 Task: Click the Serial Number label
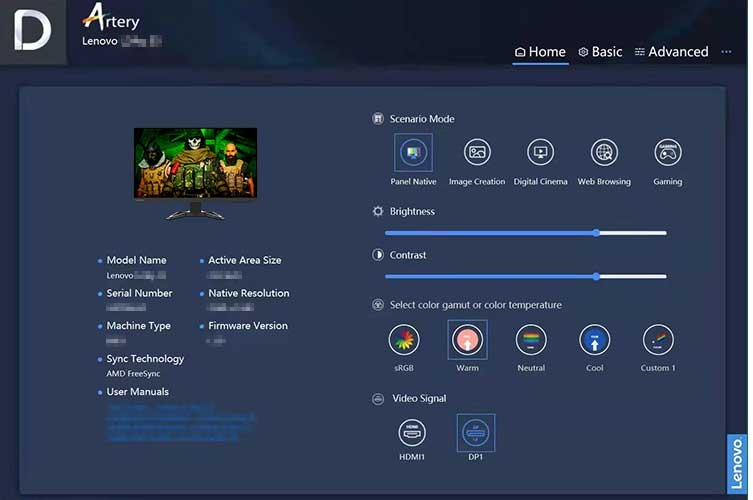pyautogui.click(x=139, y=293)
